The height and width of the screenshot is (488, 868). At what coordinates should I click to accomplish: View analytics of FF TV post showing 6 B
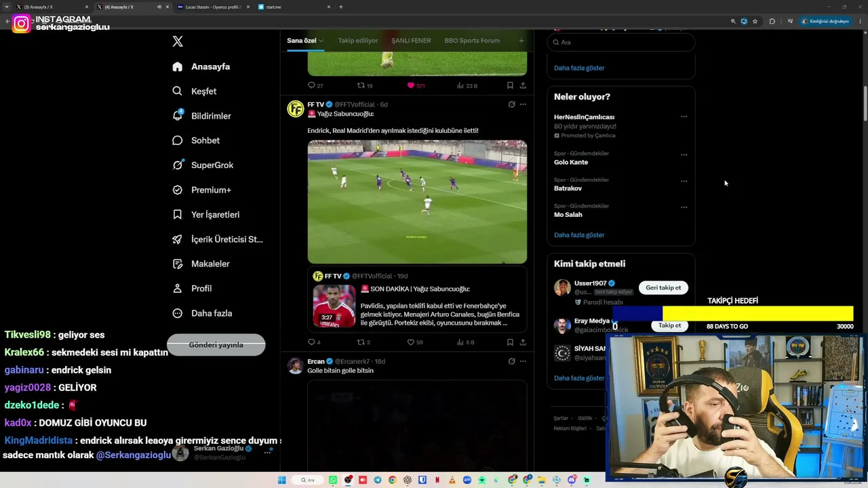[465, 342]
